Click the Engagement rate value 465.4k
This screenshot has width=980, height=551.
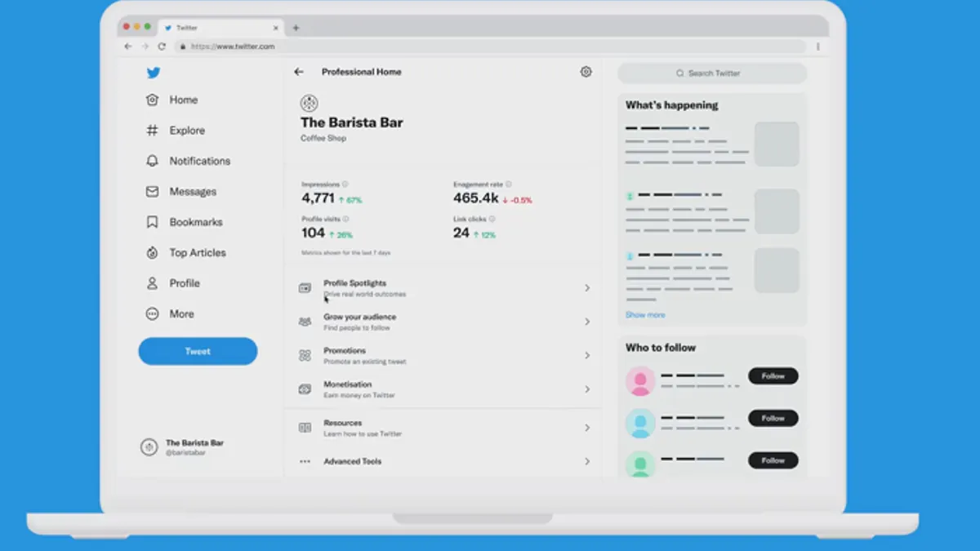click(476, 198)
